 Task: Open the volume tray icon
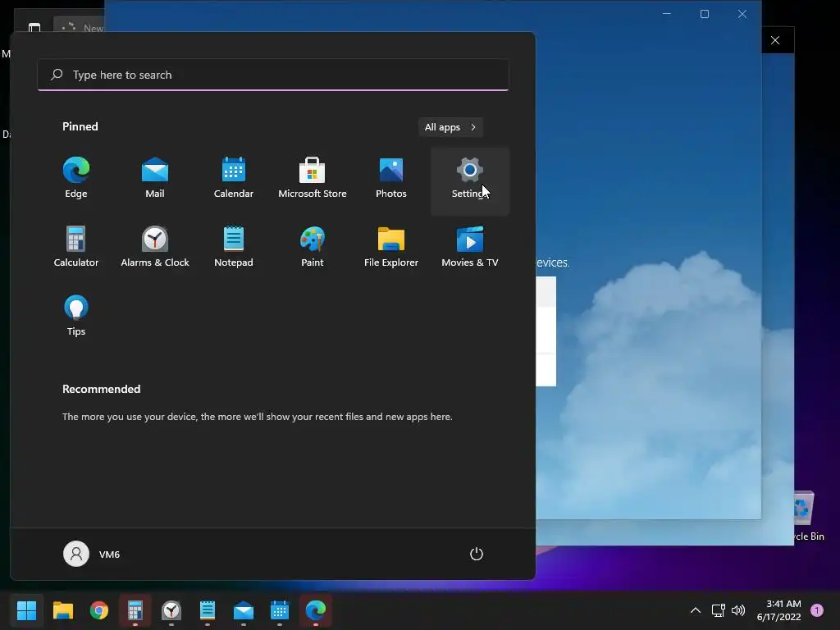click(x=738, y=610)
